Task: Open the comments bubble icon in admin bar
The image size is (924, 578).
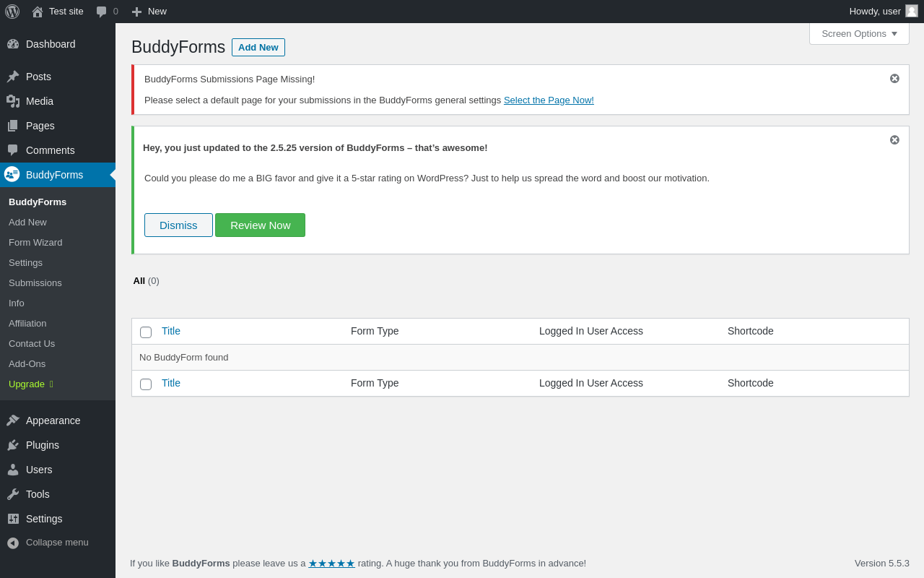Action: (102, 12)
